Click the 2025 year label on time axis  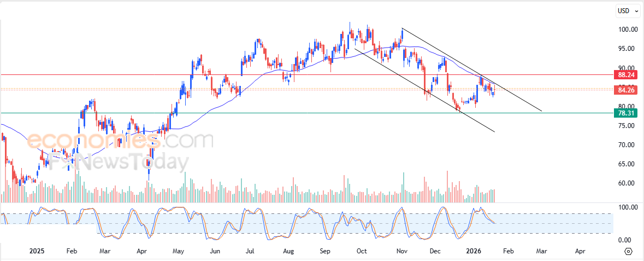pos(37,251)
